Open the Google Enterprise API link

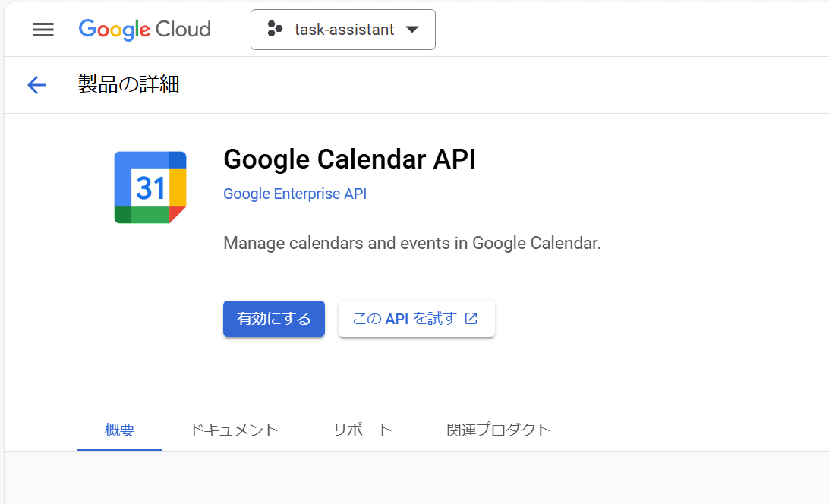[295, 194]
